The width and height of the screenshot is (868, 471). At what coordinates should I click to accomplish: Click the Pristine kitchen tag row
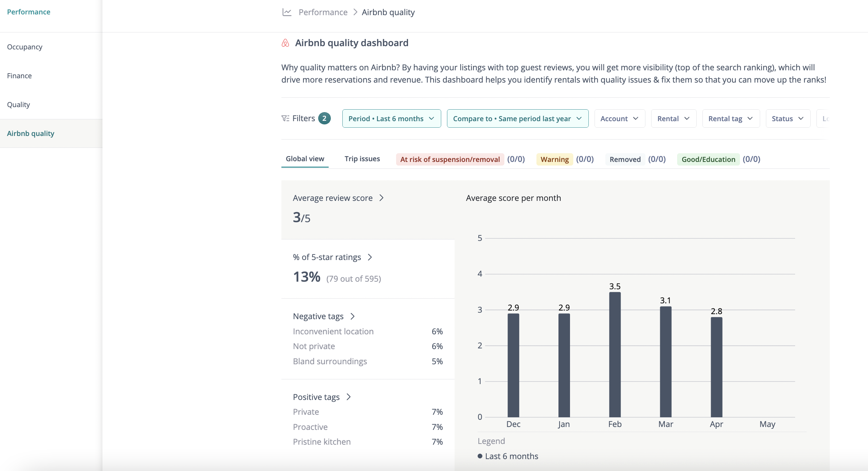(368, 442)
